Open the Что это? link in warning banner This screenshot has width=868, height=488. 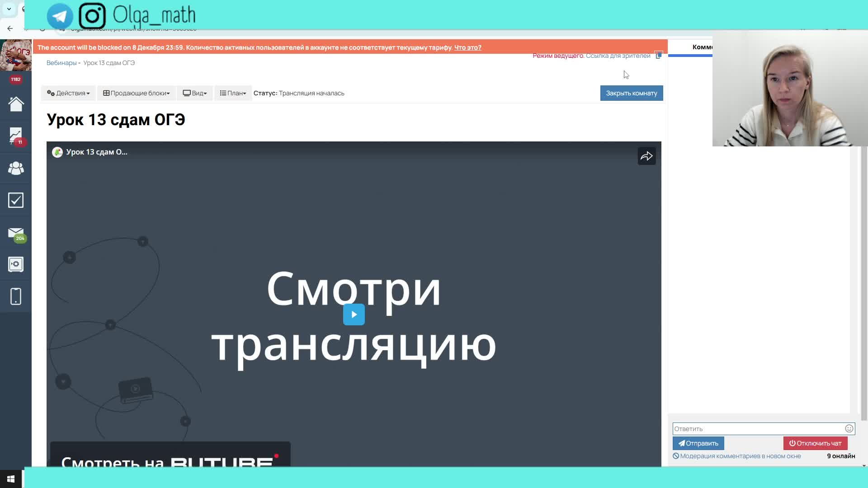(x=467, y=47)
